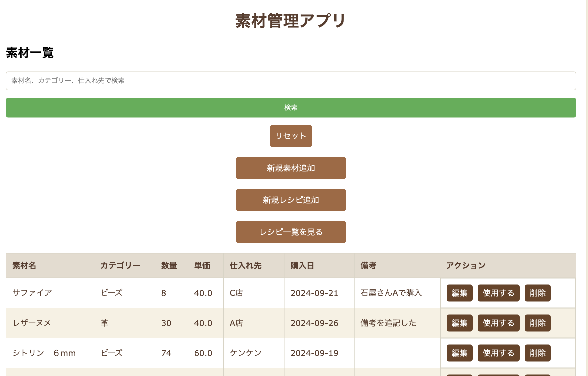Click 使用する for レザーヌメ
This screenshot has width=588, height=376.
tap(498, 323)
